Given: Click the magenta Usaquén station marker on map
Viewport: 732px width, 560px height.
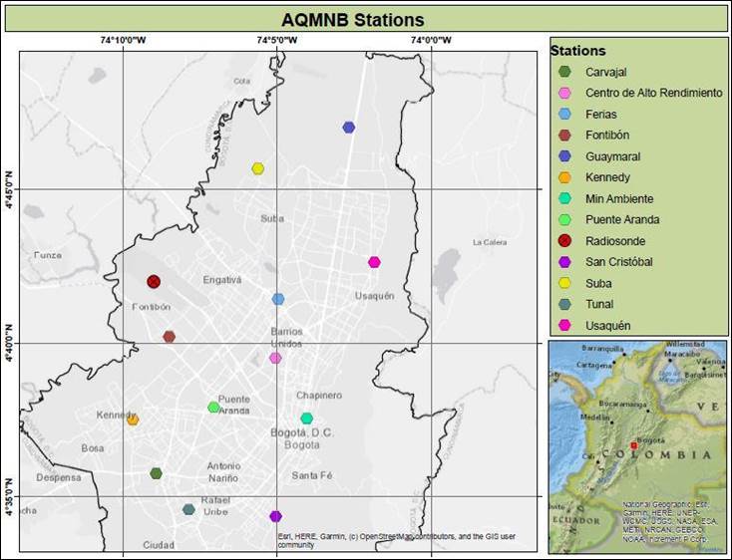Looking at the screenshot, I should point(374,262).
